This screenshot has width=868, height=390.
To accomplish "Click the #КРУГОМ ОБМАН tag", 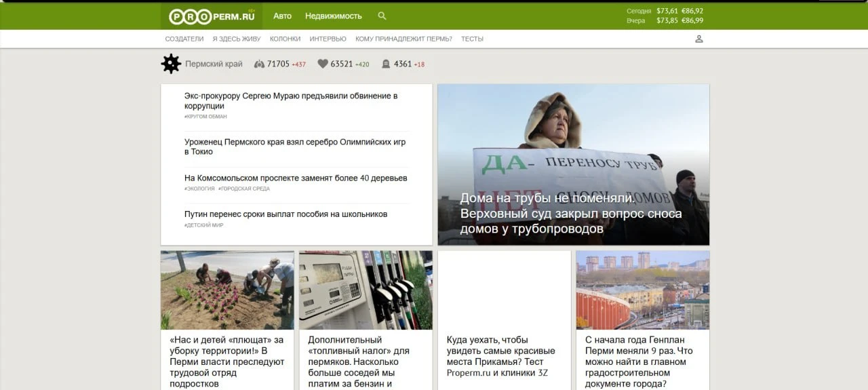I will (205, 117).
